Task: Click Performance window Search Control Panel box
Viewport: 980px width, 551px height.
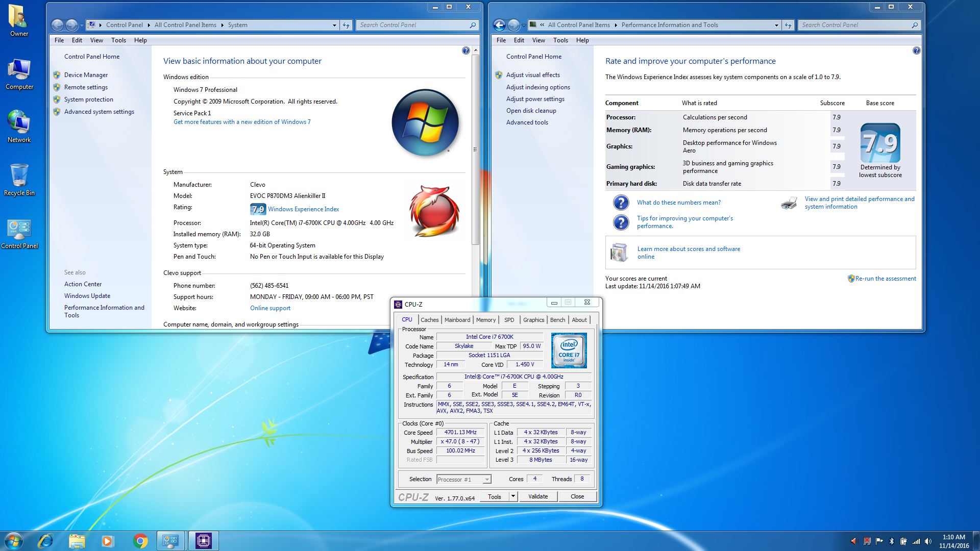Action: 859,25
